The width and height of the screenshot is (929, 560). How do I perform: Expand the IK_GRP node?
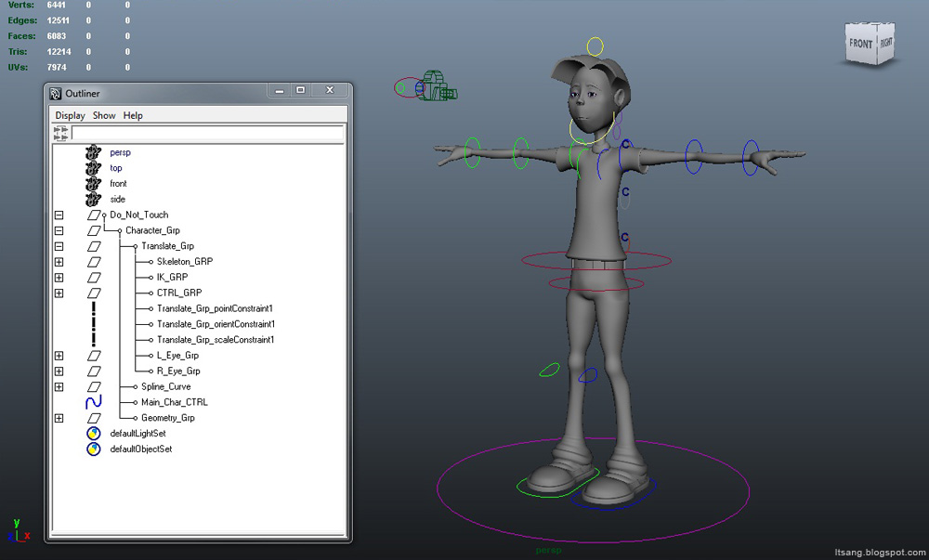click(x=59, y=277)
